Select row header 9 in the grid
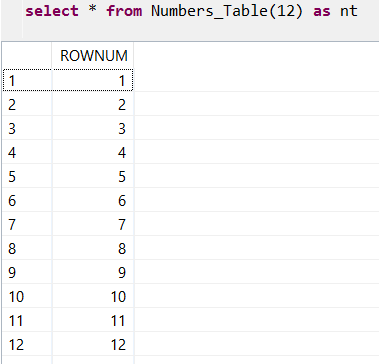 [27, 272]
